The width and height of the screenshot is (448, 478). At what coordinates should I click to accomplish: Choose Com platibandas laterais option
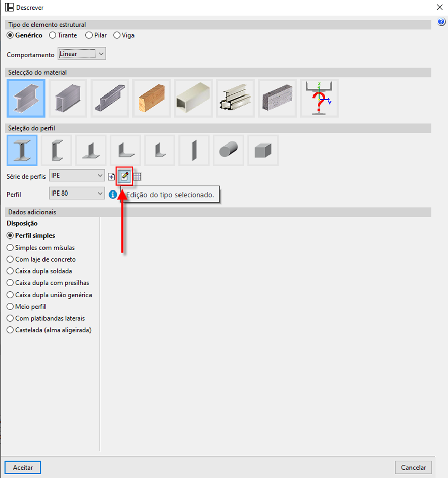click(46, 318)
